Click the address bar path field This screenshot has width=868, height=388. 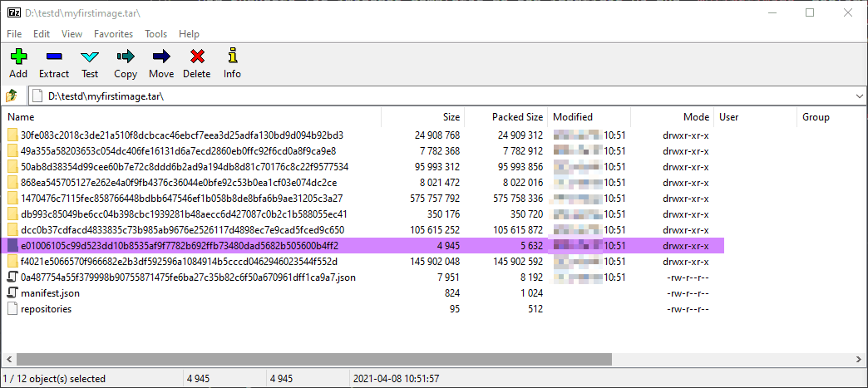pos(416,96)
